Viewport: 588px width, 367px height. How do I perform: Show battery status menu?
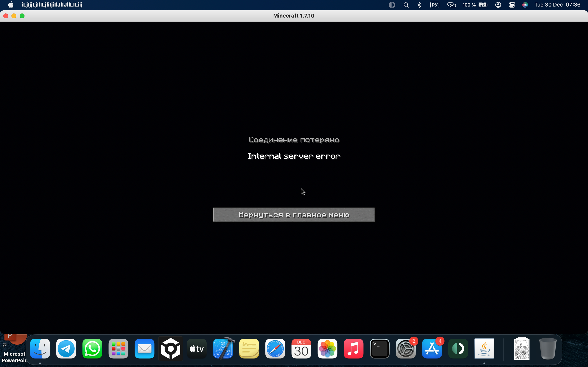(475, 5)
